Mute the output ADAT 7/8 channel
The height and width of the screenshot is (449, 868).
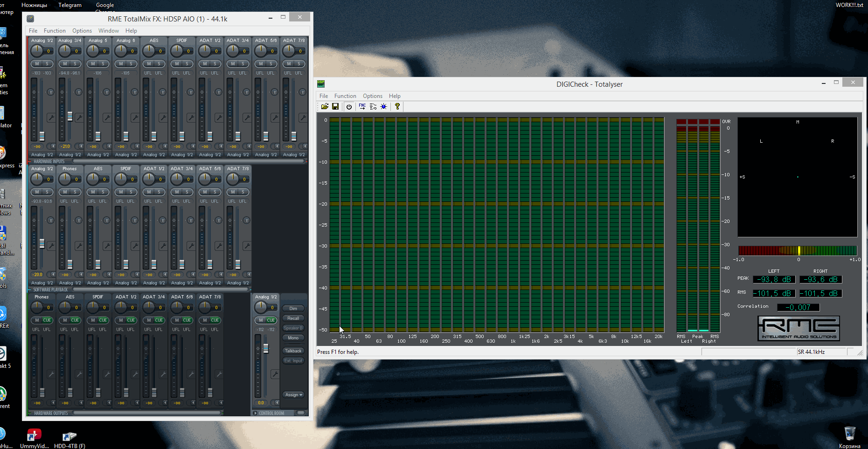[205, 320]
